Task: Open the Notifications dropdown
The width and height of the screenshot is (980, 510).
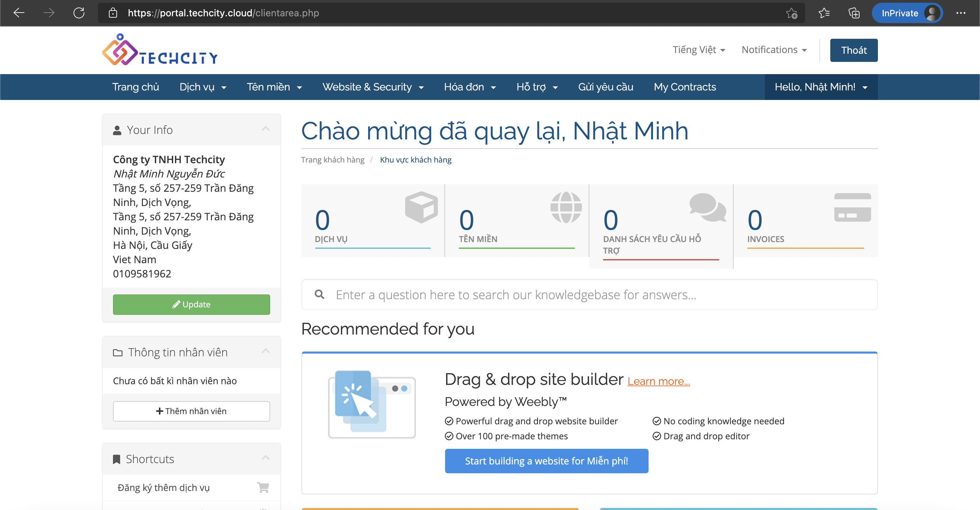Action: [x=774, y=50]
